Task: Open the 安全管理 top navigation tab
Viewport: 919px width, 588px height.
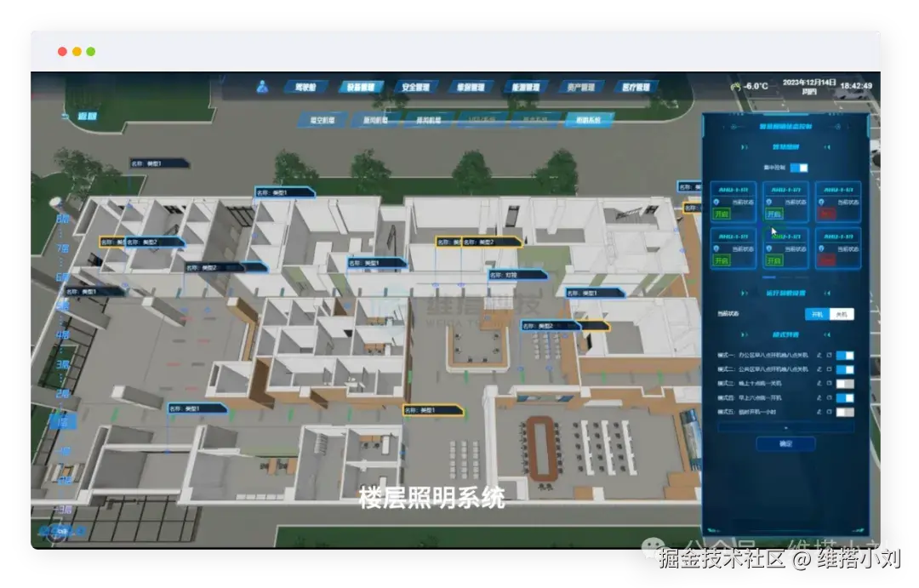Action: pos(415,88)
